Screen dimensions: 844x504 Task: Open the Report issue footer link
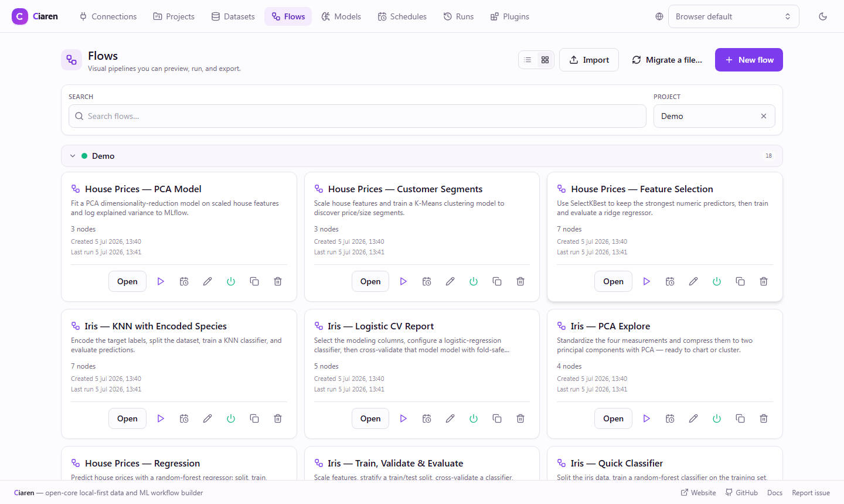pos(811,493)
